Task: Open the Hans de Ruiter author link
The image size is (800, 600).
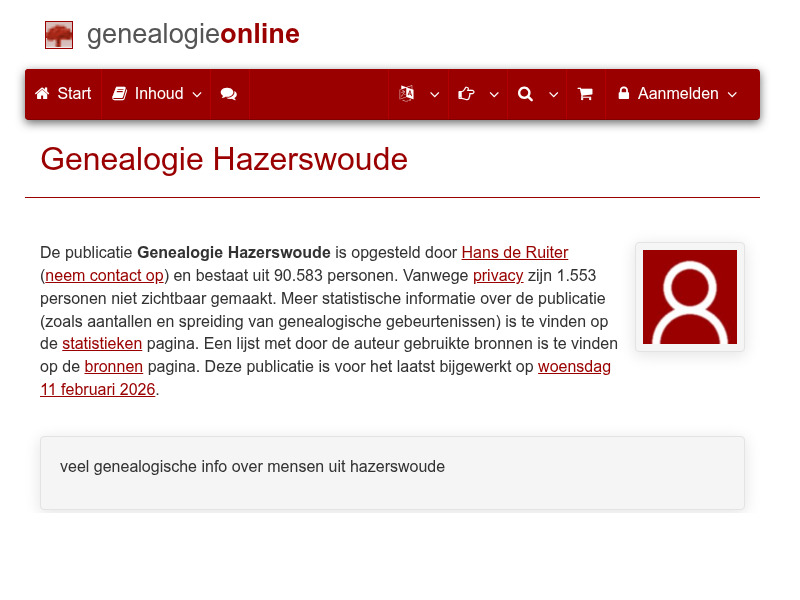Action: pos(514,252)
